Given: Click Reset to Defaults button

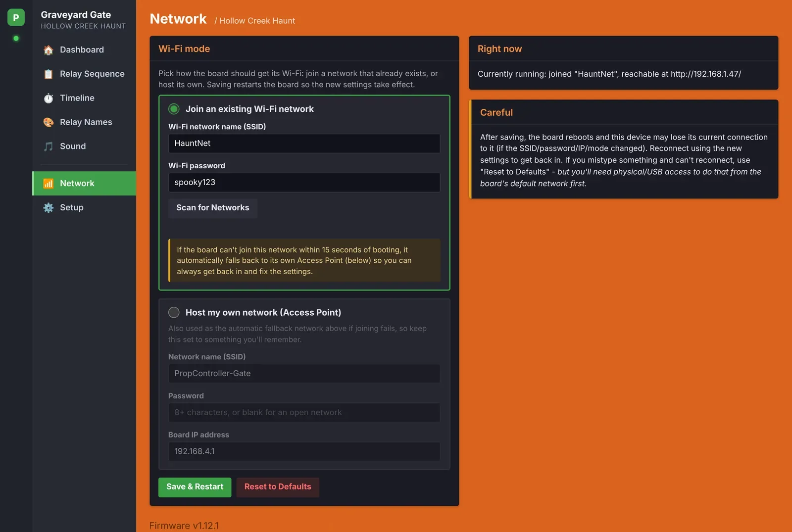Looking at the screenshot, I should [x=278, y=487].
